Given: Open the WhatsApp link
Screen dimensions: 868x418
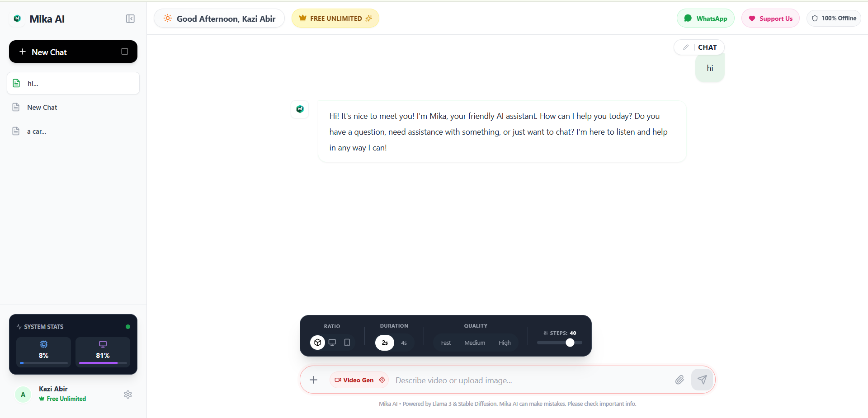Looking at the screenshot, I should pos(706,19).
